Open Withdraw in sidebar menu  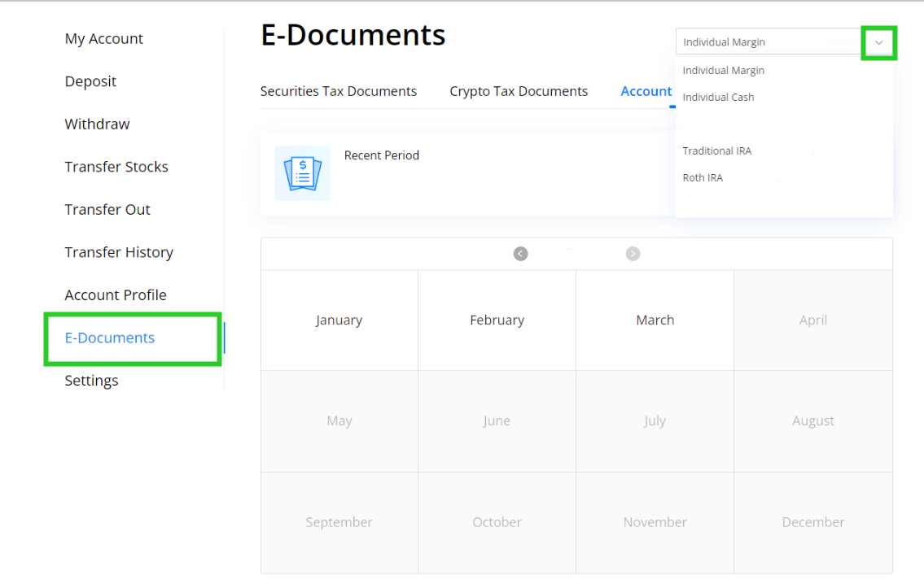97,124
